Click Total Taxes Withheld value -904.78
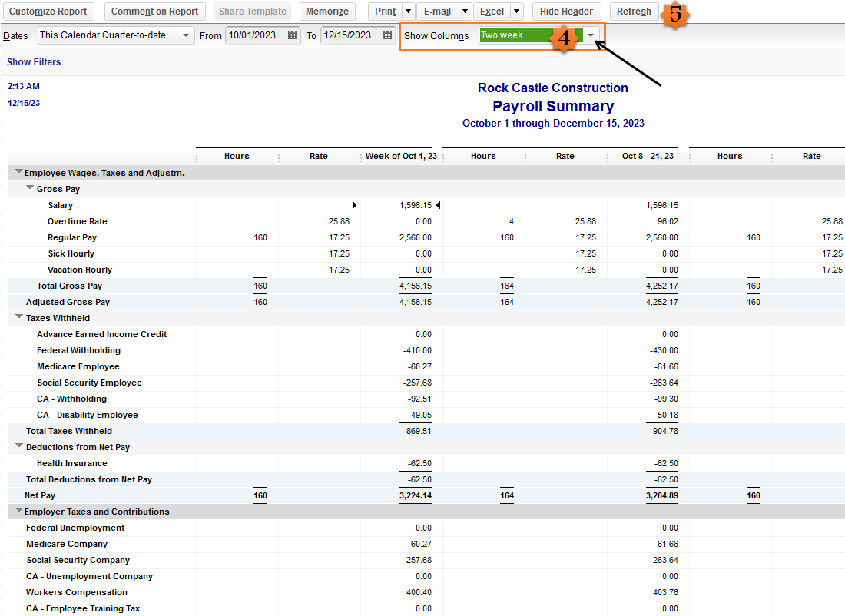This screenshot has width=845, height=616. click(x=664, y=432)
